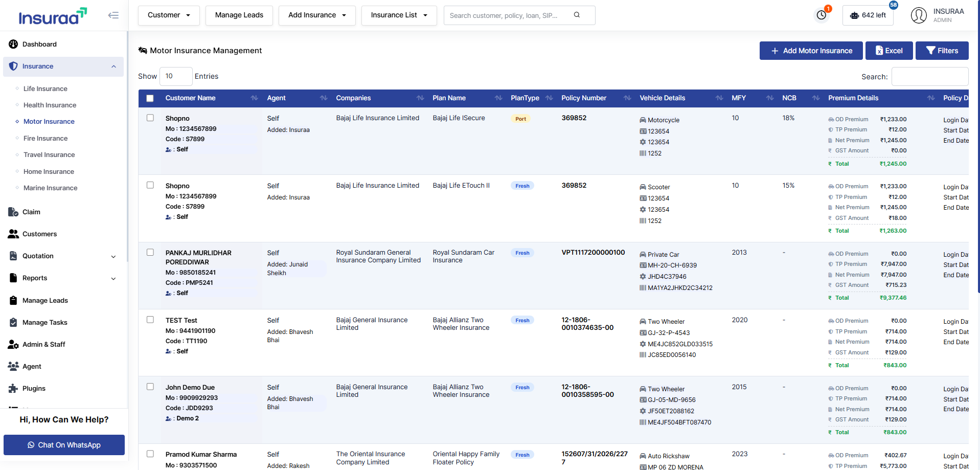
Task: Check the PANKAJ MURLIDHAR row checkbox
Action: [x=150, y=252]
